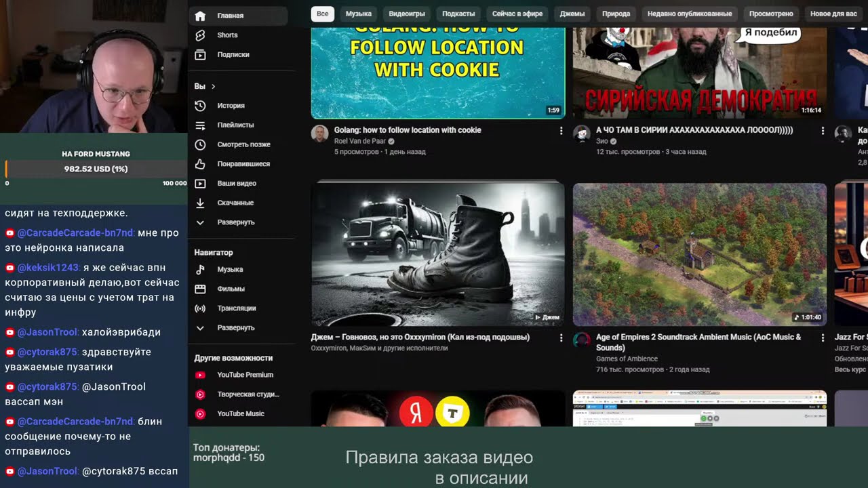
Task: Play the Follow Location With Cookie thumbnail
Action: (x=438, y=73)
